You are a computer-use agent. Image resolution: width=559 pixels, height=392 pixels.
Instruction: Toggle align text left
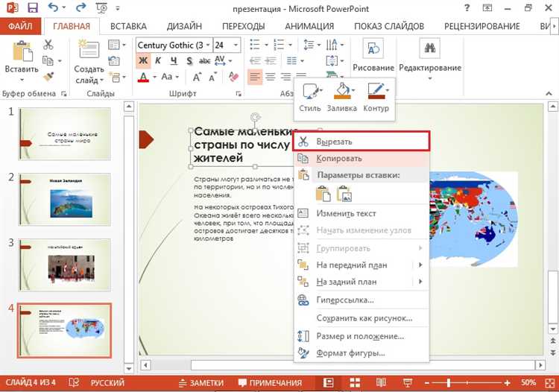tap(255, 76)
